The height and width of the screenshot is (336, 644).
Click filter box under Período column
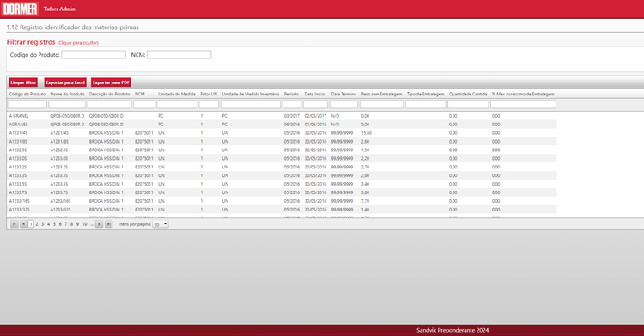[292, 105]
